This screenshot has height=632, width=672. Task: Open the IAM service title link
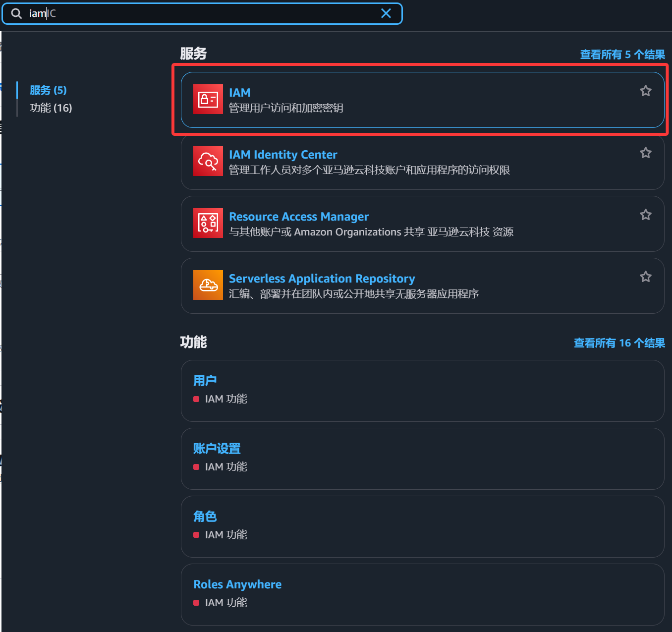pos(239,93)
